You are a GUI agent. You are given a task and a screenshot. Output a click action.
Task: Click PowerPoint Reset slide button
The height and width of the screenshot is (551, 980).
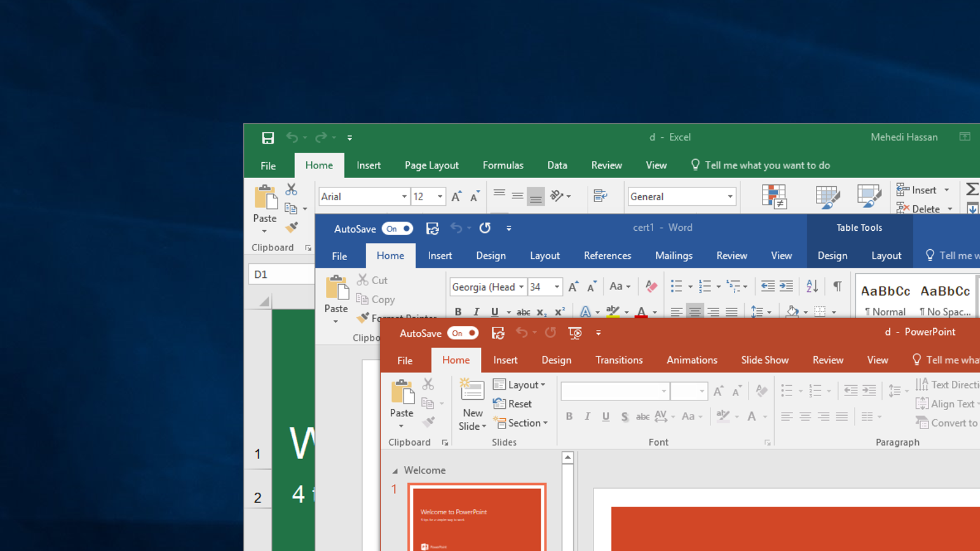pos(513,404)
